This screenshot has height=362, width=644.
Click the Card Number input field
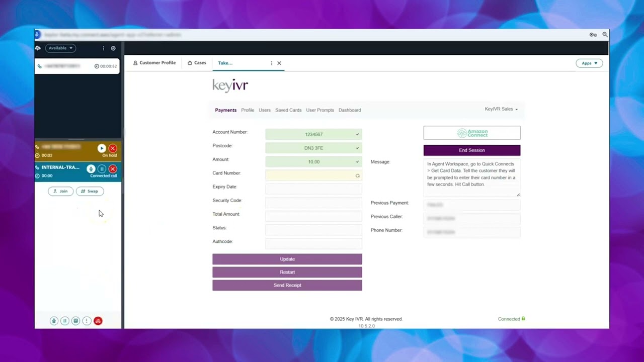(x=313, y=175)
